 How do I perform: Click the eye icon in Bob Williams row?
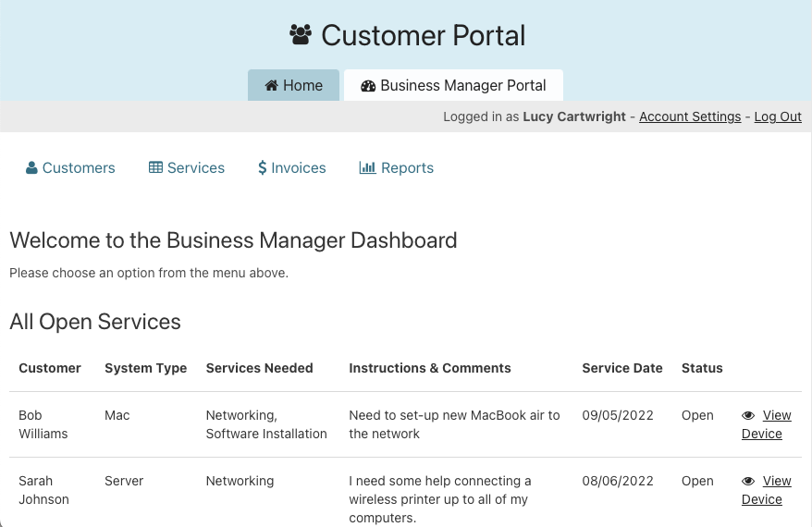coord(749,416)
